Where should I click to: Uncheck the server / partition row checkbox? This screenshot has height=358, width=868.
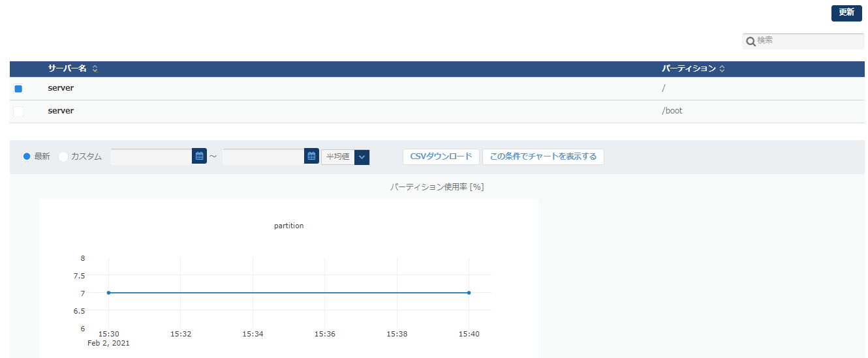coord(18,89)
